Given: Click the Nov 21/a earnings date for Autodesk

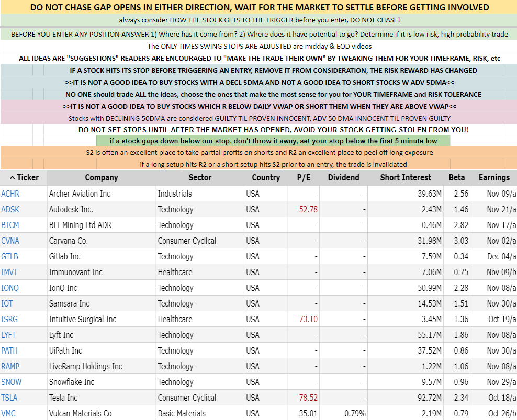Looking at the screenshot, I should (501, 209).
